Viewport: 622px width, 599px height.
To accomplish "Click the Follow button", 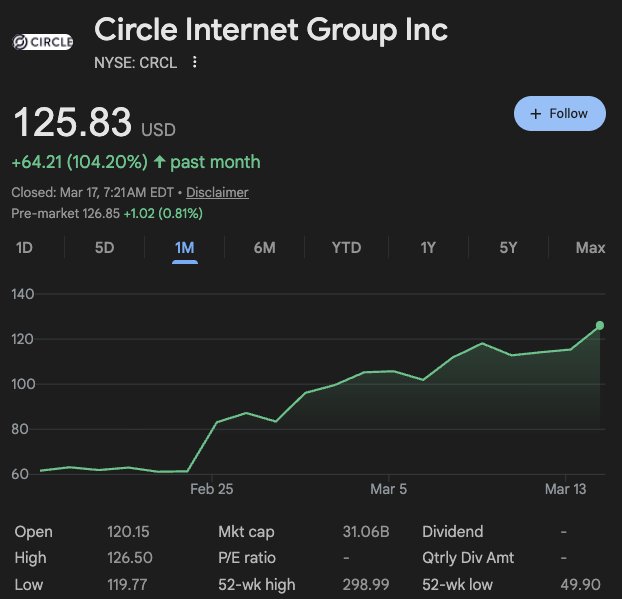I will click(559, 114).
